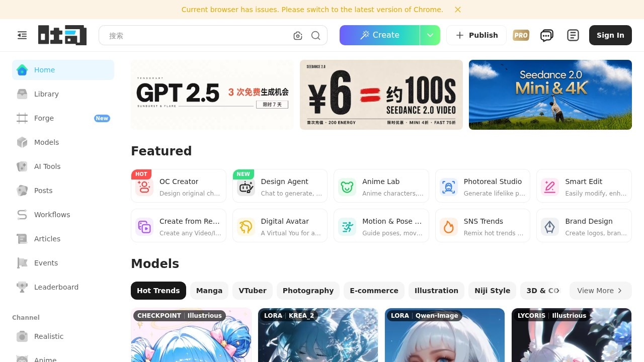Open Forge in the sidebar
644x362 pixels.
(x=63, y=118)
